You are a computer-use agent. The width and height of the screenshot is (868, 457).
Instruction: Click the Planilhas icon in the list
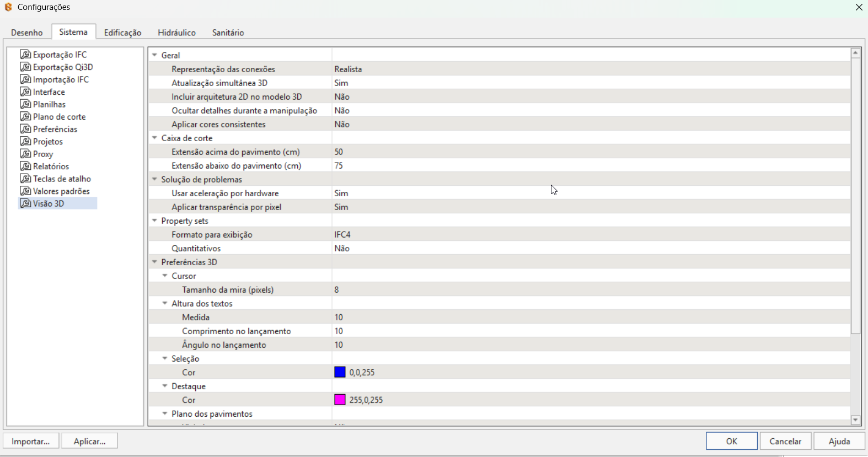click(25, 104)
